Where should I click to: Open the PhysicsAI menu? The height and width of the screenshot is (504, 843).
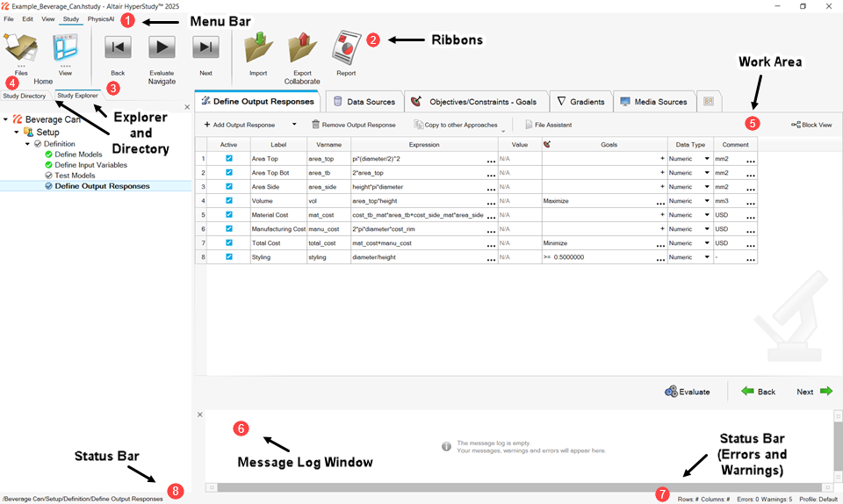(x=101, y=18)
